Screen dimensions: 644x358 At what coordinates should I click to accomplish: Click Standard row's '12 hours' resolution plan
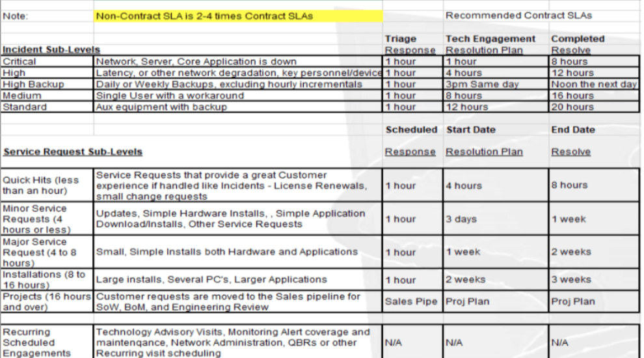coord(496,107)
